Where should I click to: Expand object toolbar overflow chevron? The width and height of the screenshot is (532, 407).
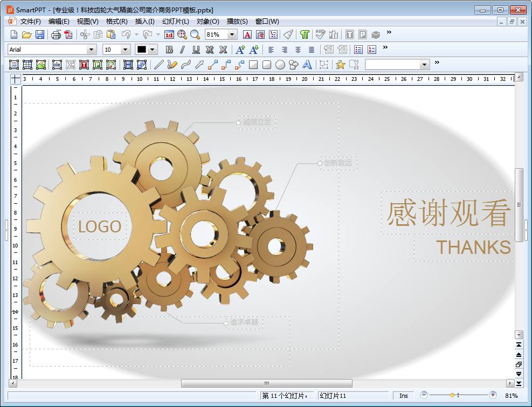437,62
